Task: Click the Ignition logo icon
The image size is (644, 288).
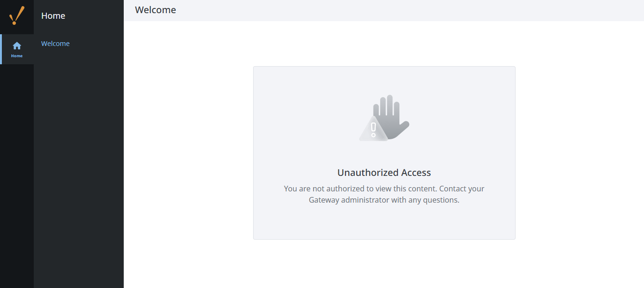Action: pos(17,15)
